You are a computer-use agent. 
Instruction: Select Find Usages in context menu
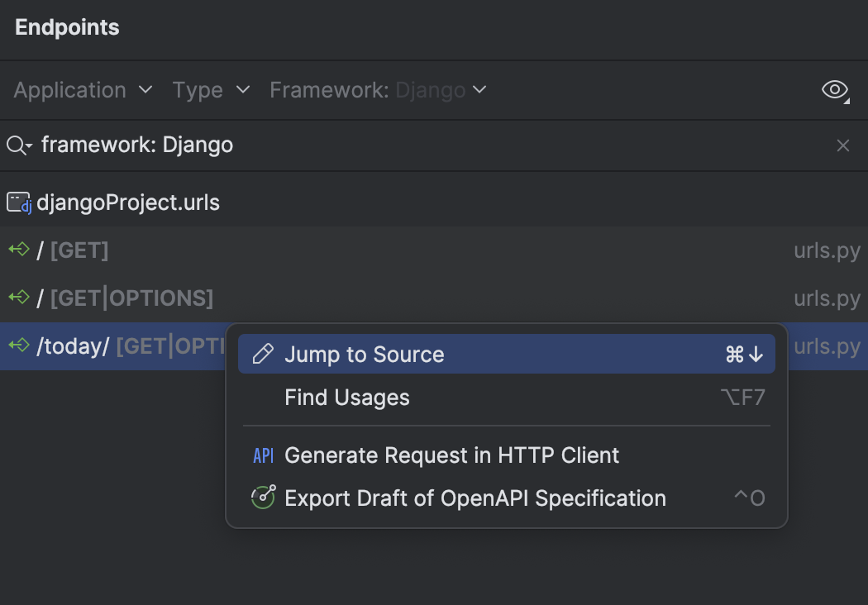point(347,398)
